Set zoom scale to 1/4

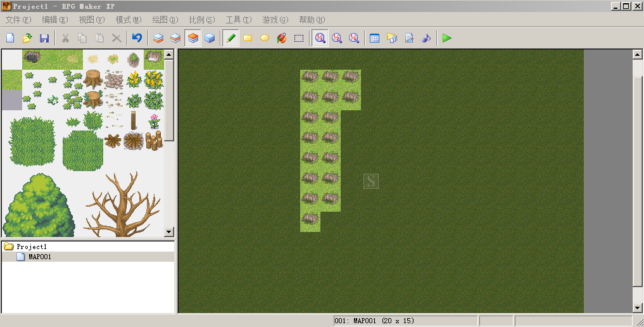(354, 38)
